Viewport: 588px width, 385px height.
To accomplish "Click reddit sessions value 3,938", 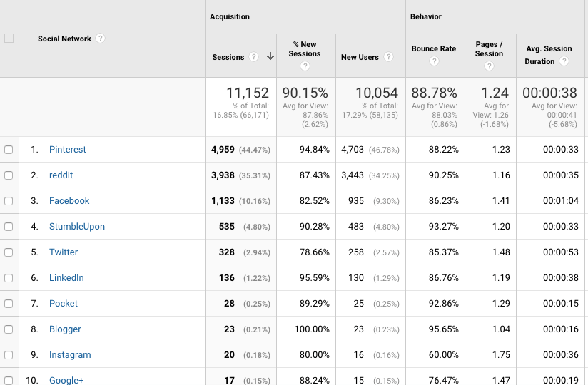I will click(x=223, y=175).
